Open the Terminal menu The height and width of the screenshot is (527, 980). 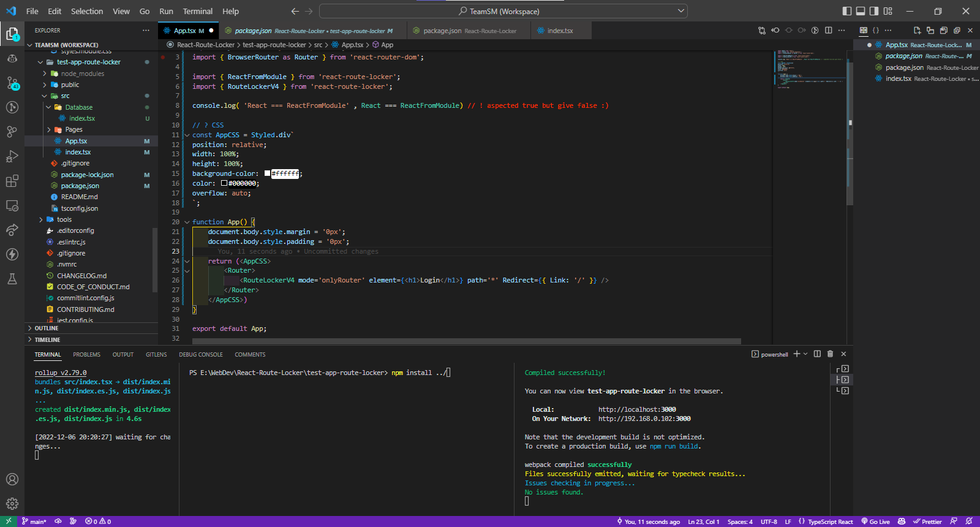pos(198,11)
